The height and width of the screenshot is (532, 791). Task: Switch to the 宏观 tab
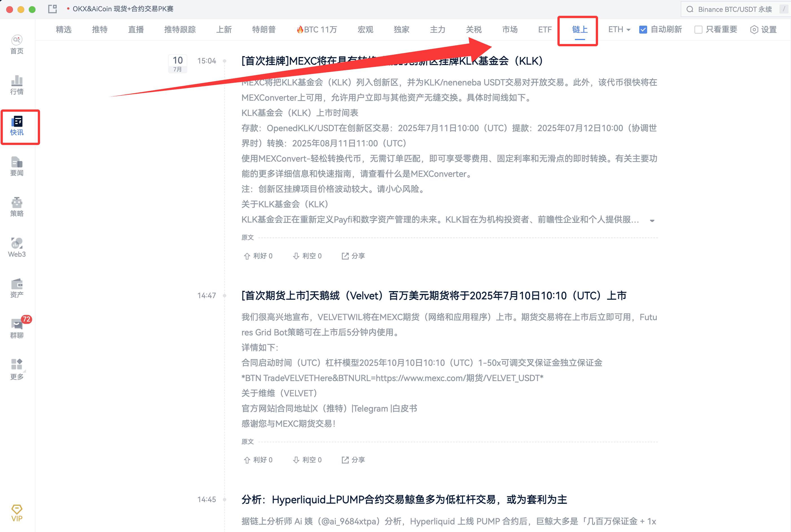(x=366, y=30)
